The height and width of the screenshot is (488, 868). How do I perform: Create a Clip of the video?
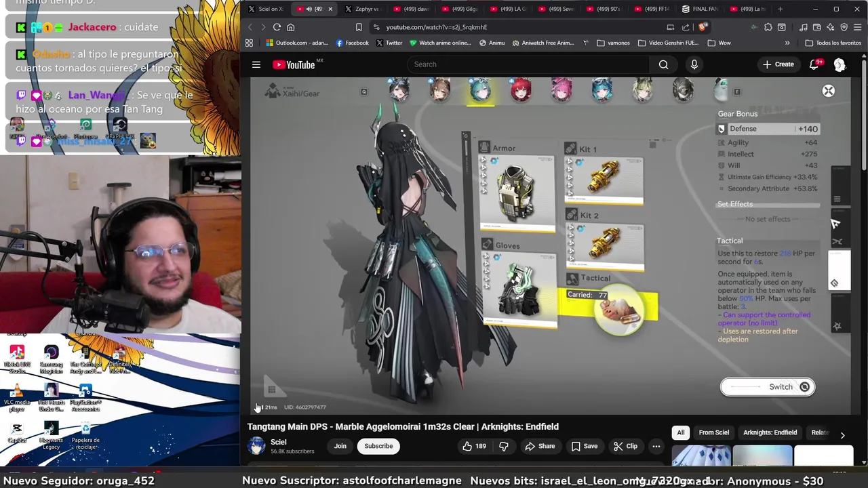click(625, 446)
